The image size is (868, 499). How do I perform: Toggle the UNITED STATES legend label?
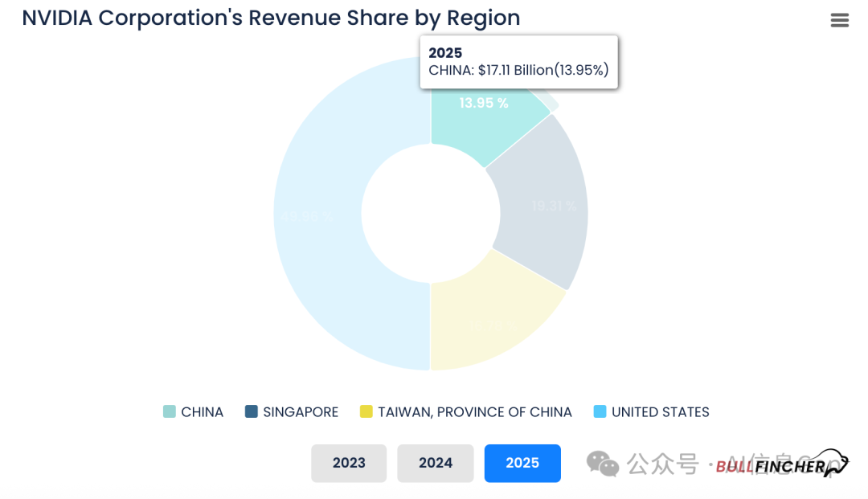tap(661, 412)
